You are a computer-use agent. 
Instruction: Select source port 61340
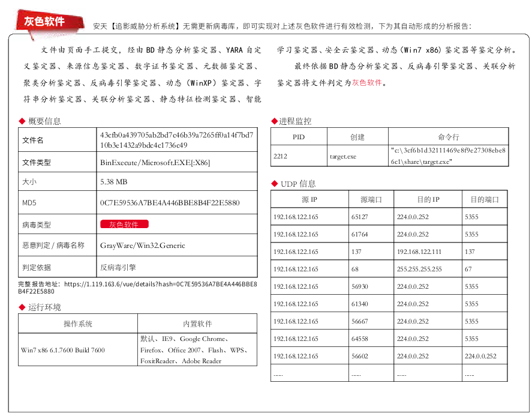coord(360,304)
